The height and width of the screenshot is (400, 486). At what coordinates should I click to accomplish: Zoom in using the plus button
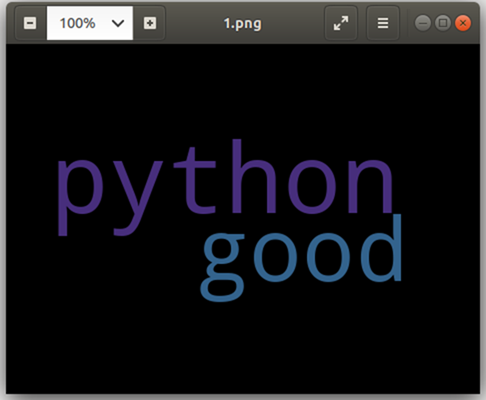(x=150, y=23)
